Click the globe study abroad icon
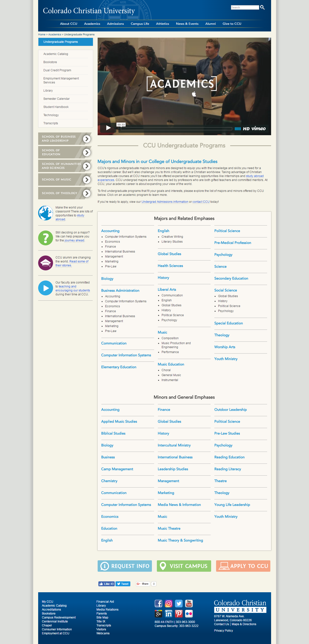This screenshot has width=309, height=644. click(46, 213)
